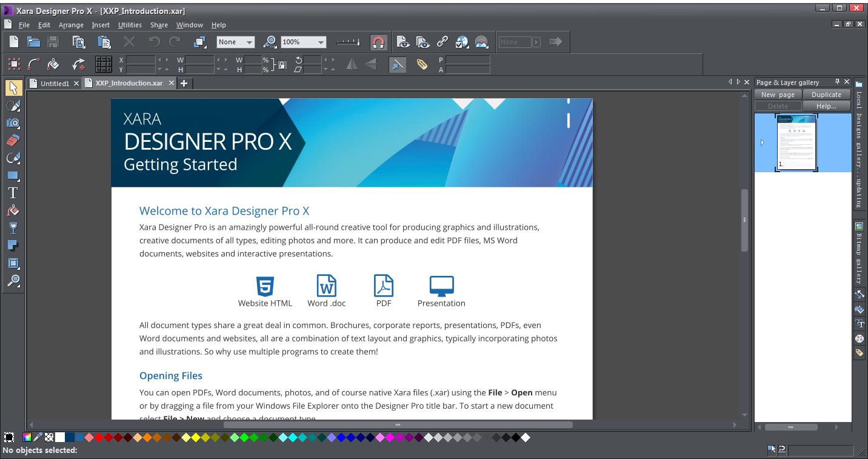The image size is (868, 459).
Task: Select the Selector tool
Action: (12, 87)
